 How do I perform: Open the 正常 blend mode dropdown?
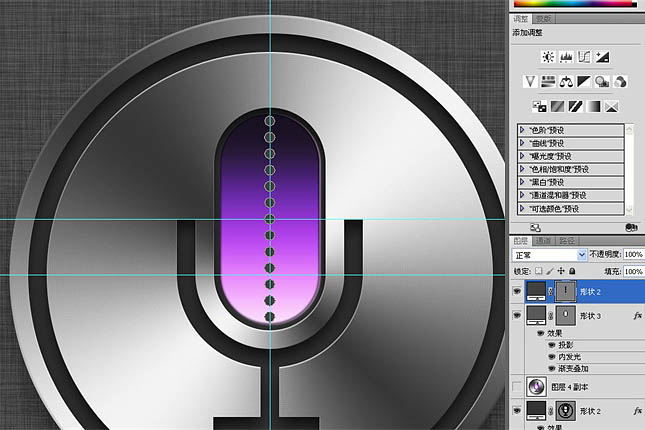click(549, 255)
